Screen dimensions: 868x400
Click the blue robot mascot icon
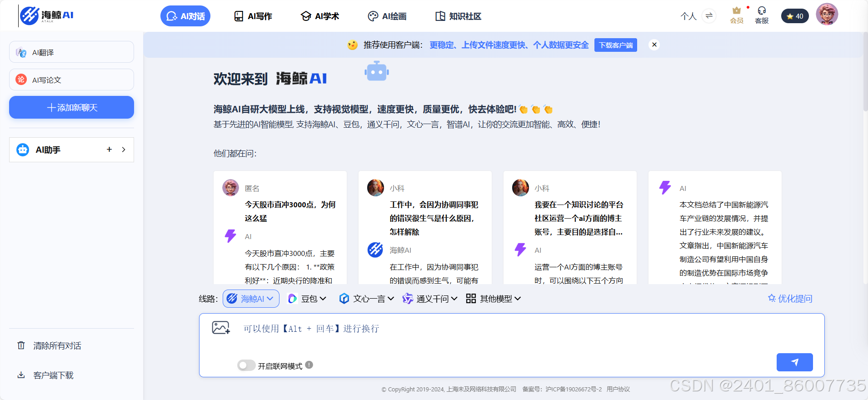pyautogui.click(x=377, y=71)
